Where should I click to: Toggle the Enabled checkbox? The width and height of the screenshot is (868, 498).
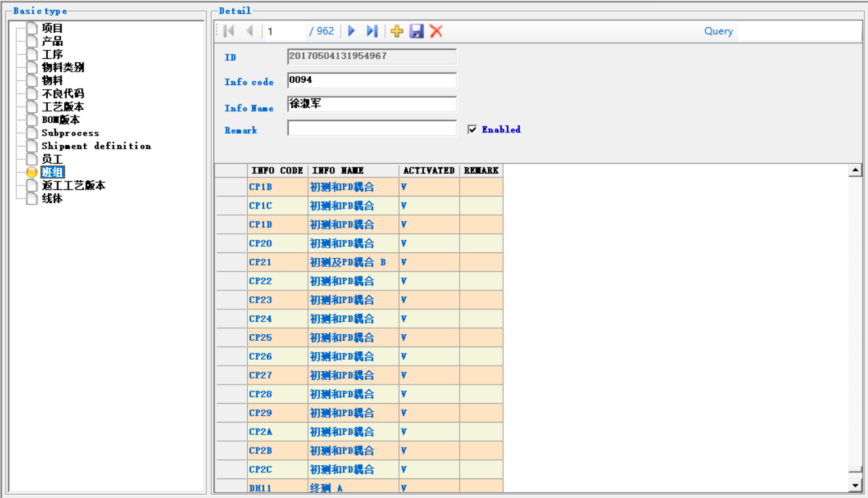pyautogui.click(x=472, y=130)
